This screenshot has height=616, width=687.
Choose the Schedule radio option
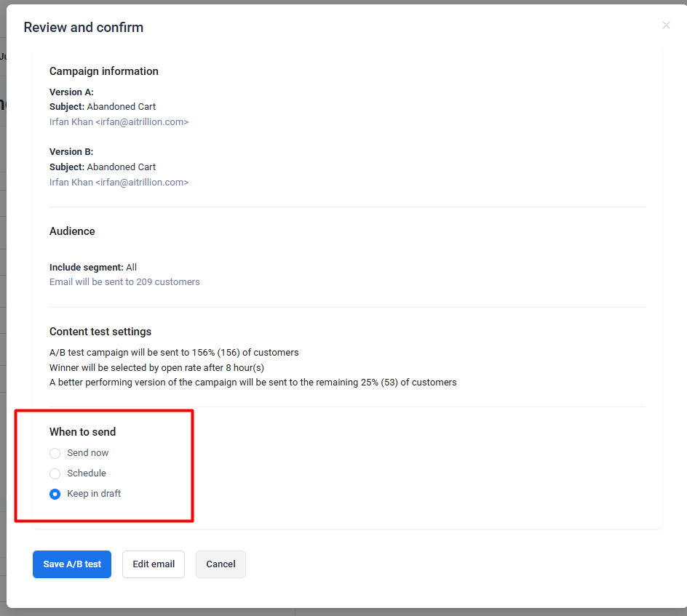[55, 473]
